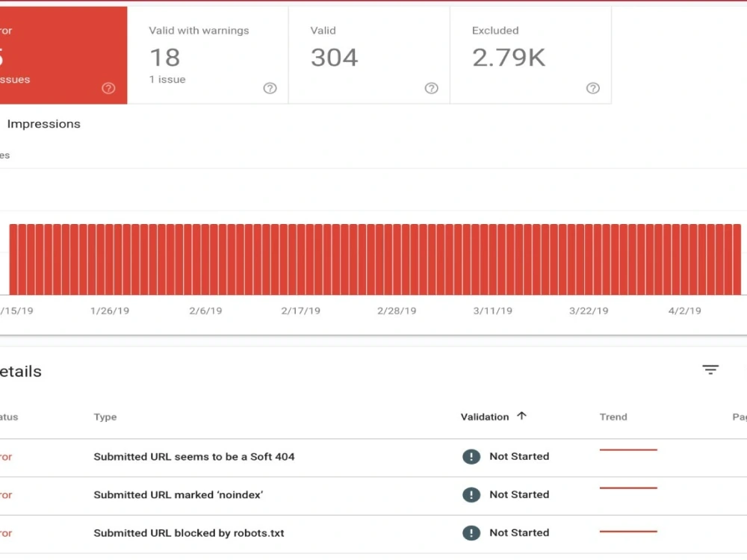Open help icon on the red Error card
This screenshot has height=560, width=747.
coord(108,88)
